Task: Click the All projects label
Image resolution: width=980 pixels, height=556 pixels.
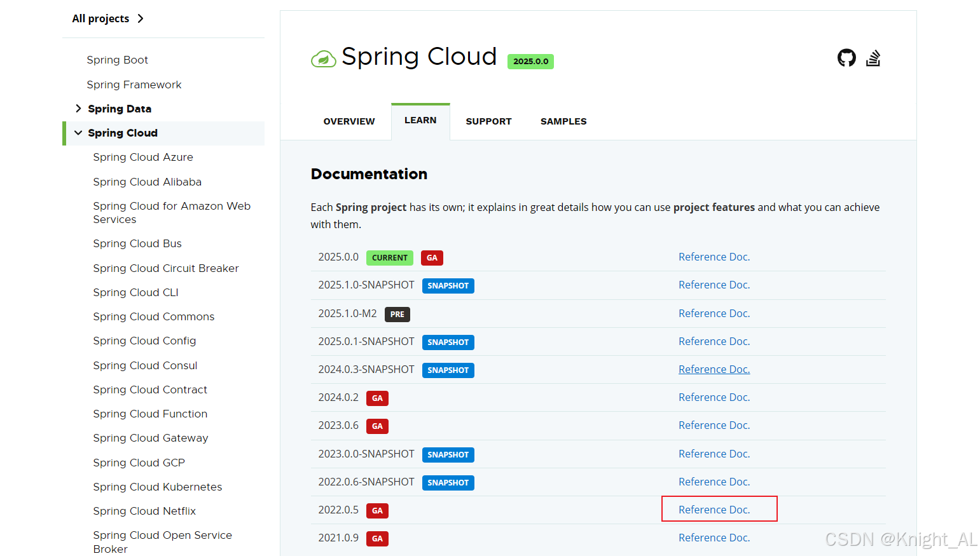Action: pos(100,18)
